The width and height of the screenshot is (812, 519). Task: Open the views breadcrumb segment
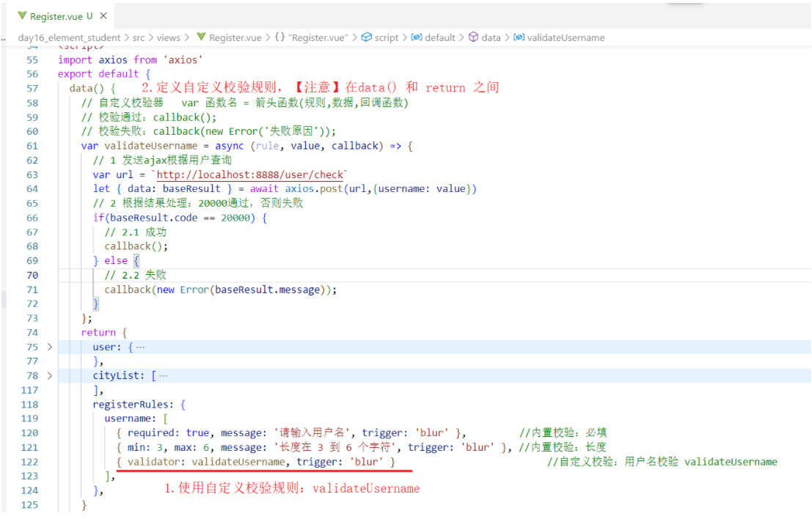[169, 38]
